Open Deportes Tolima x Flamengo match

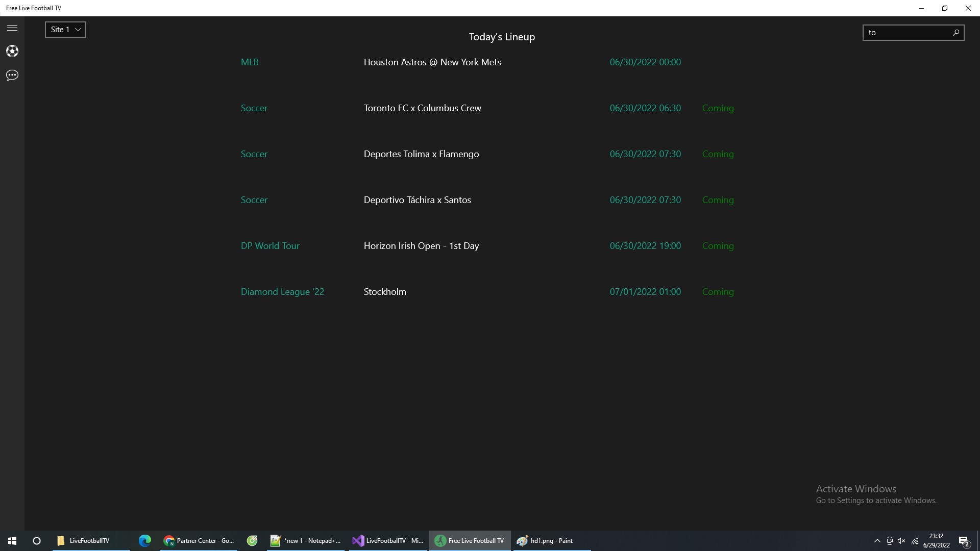(421, 154)
